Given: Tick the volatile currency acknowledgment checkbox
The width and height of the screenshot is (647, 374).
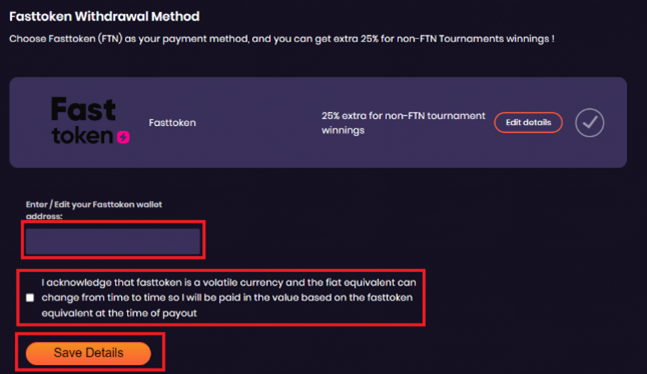Looking at the screenshot, I should point(30,298).
